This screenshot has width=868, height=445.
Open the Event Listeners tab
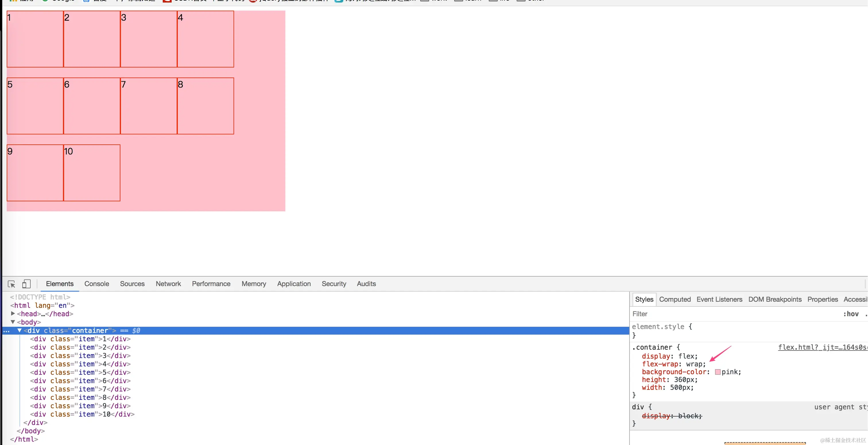coord(719,299)
